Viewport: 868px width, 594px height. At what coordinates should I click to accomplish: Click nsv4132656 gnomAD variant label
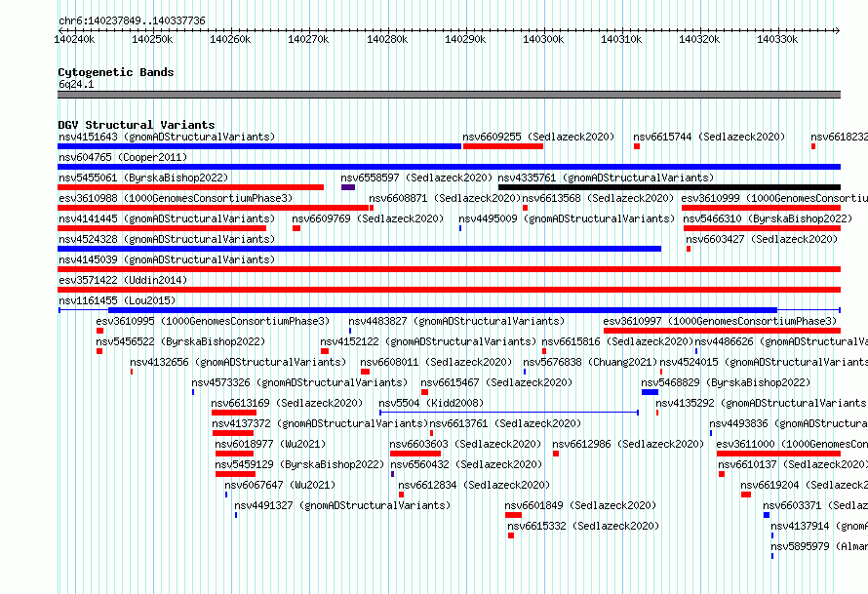click(x=238, y=362)
